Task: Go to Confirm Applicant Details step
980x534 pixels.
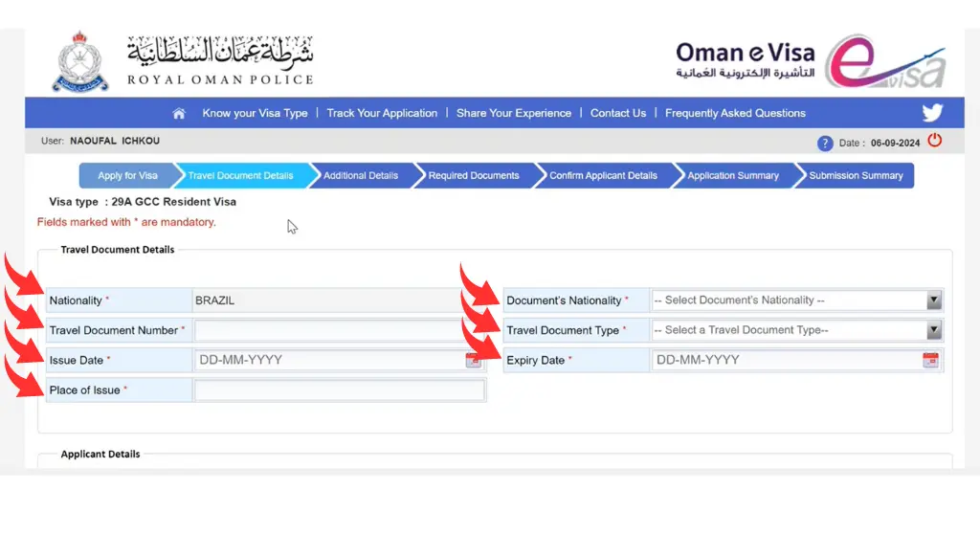Action: [x=603, y=176]
